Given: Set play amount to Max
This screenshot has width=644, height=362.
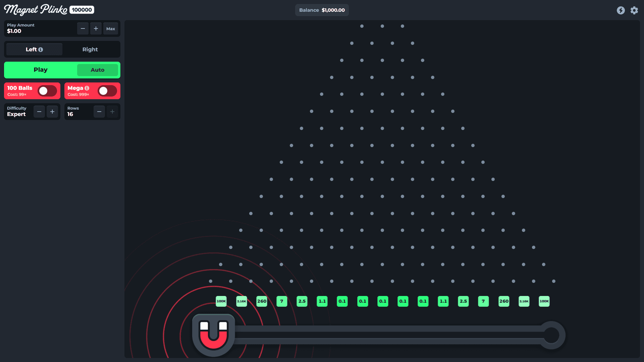Looking at the screenshot, I should (x=111, y=28).
